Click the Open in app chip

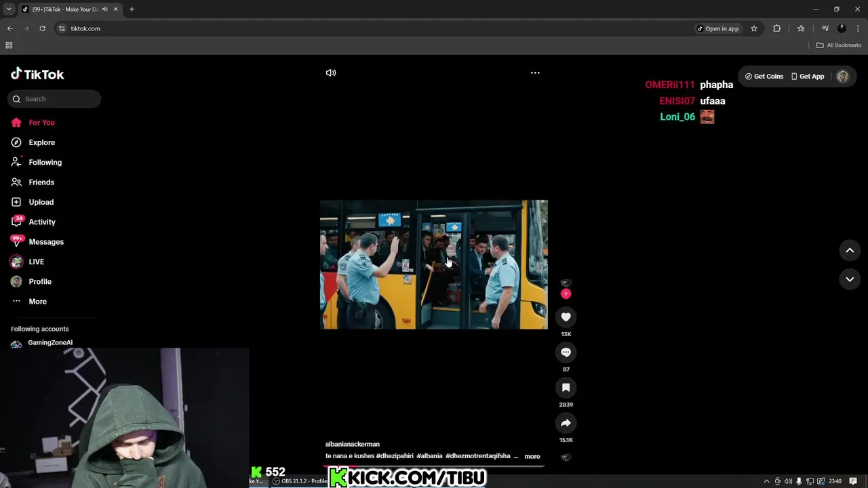click(x=718, y=28)
